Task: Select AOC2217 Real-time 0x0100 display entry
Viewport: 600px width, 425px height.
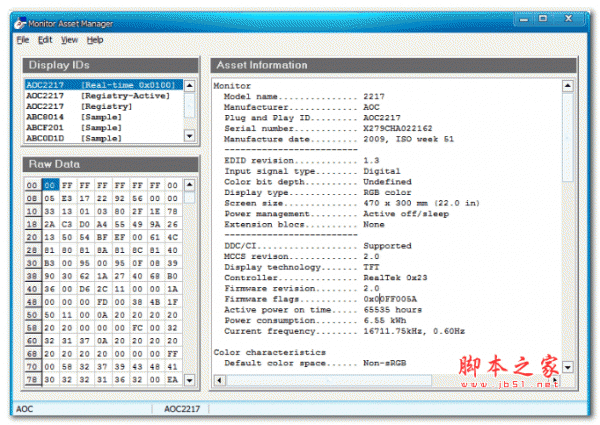Action: tap(104, 85)
